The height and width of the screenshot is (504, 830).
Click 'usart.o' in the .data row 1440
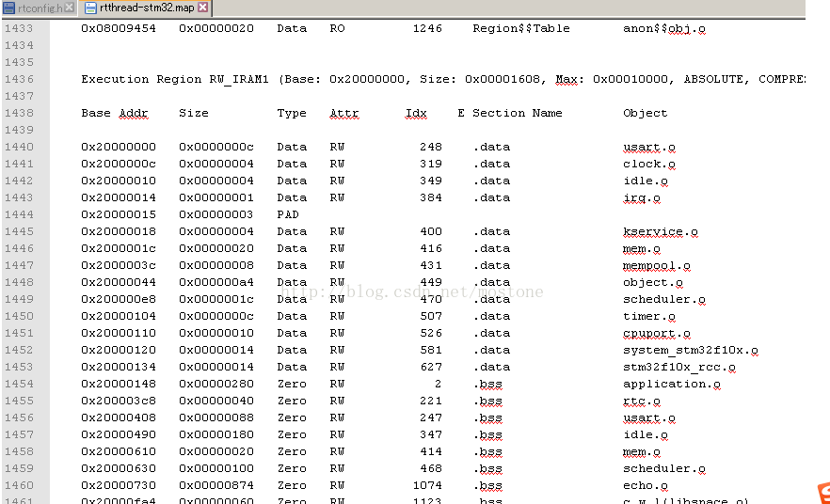point(649,147)
